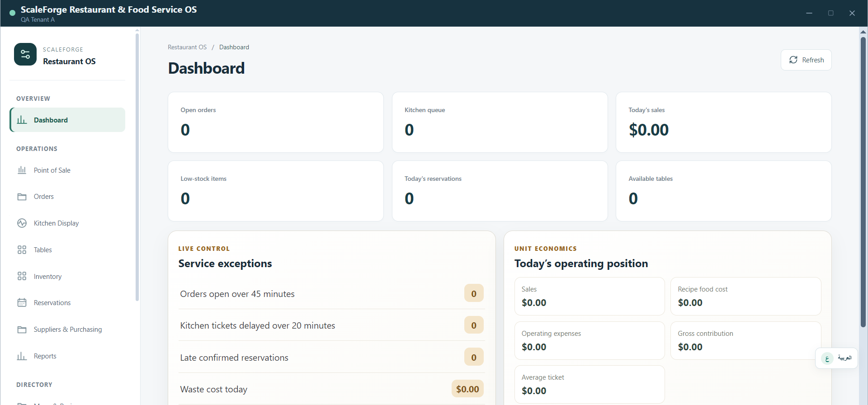The height and width of the screenshot is (405, 868).
Task: Click Today's reservations card label
Action: (433, 179)
